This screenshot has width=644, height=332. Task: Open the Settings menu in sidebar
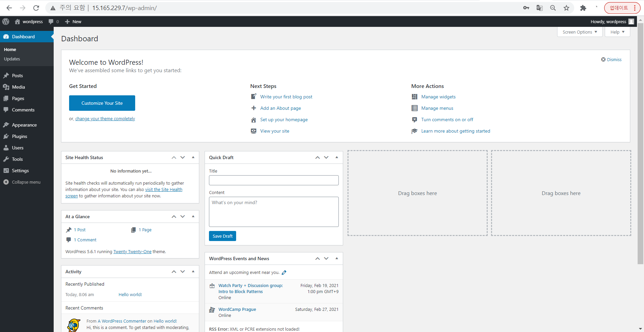coord(27,171)
